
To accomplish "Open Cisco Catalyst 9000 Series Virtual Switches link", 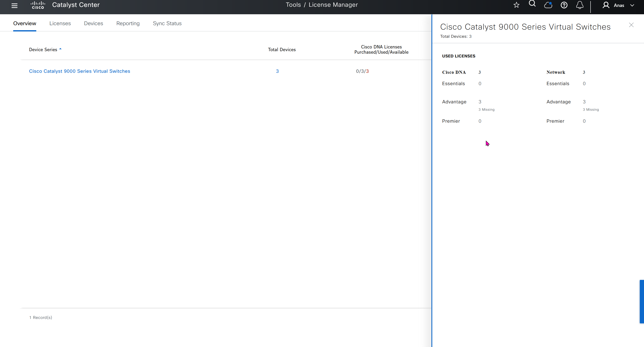I will [x=79, y=71].
